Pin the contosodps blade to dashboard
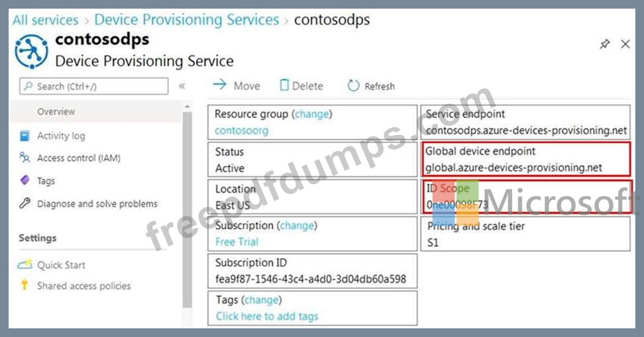 pos(604,44)
